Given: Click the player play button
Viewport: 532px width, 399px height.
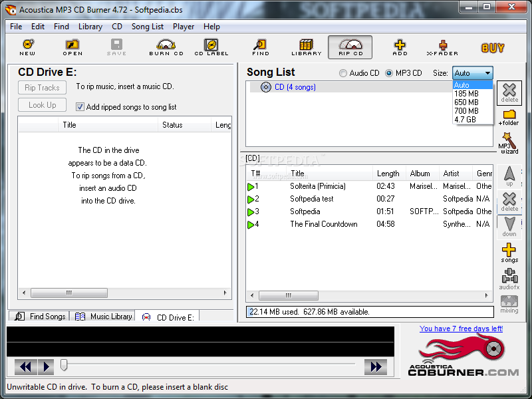Looking at the screenshot, I should point(46,367).
